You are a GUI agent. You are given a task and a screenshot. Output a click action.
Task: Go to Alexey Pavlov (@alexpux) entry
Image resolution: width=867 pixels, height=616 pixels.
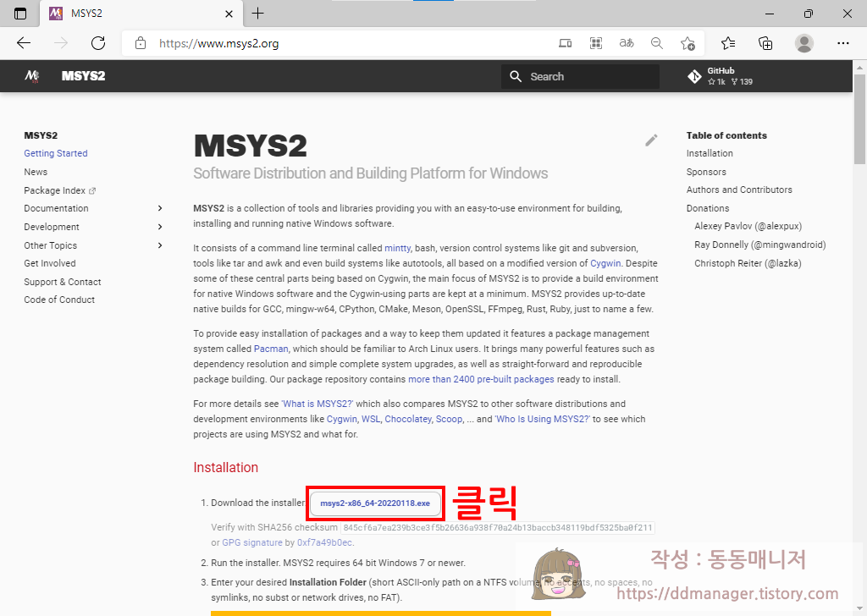coord(748,226)
